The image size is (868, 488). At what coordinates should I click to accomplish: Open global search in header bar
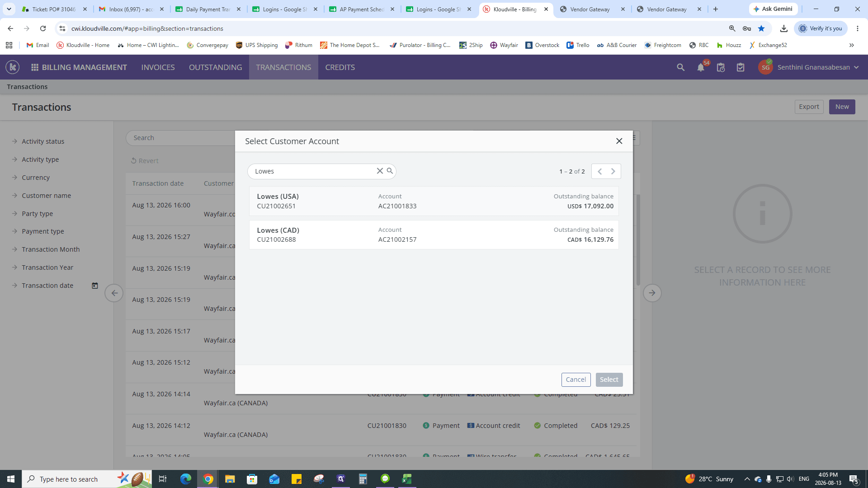click(x=680, y=67)
